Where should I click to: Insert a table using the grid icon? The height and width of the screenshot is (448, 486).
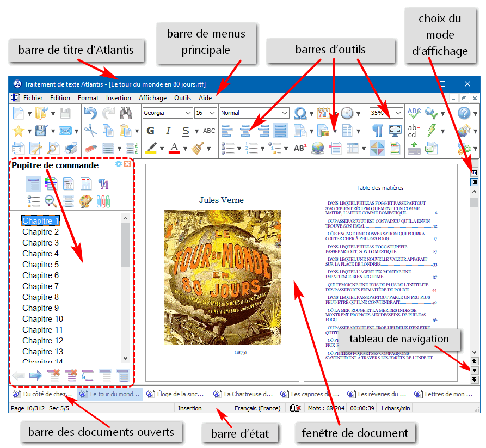coord(353,148)
